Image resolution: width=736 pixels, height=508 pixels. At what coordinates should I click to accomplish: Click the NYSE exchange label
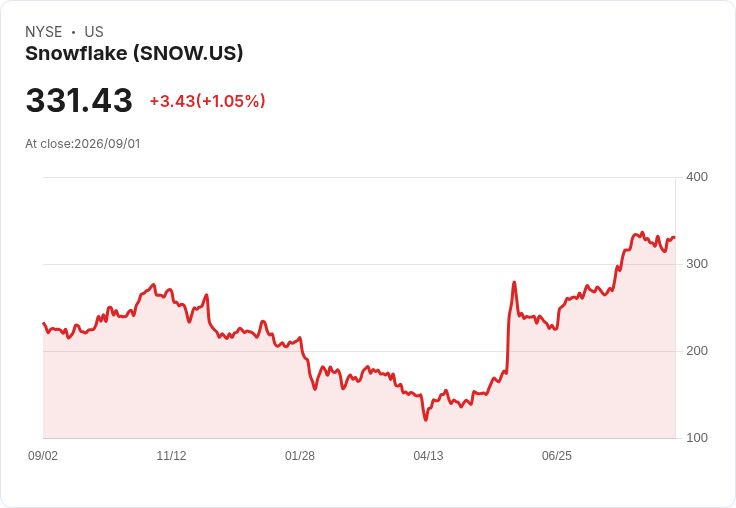pyautogui.click(x=43, y=32)
